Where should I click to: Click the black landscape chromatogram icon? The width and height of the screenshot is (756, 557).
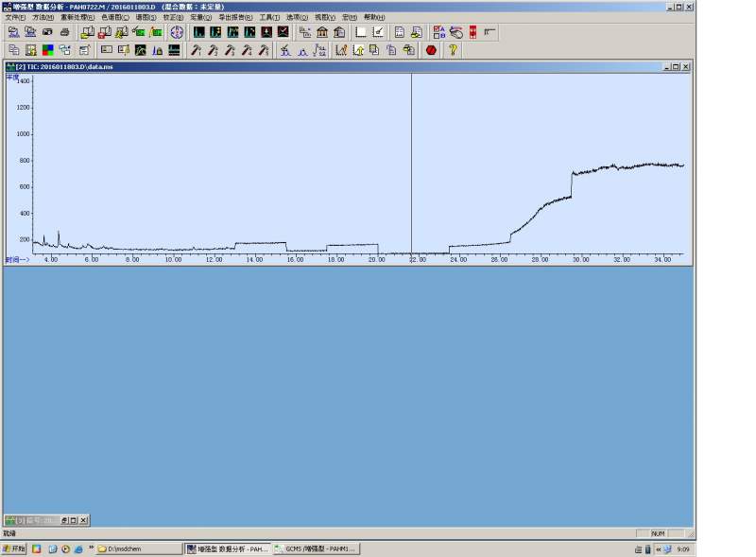tap(140, 50)
